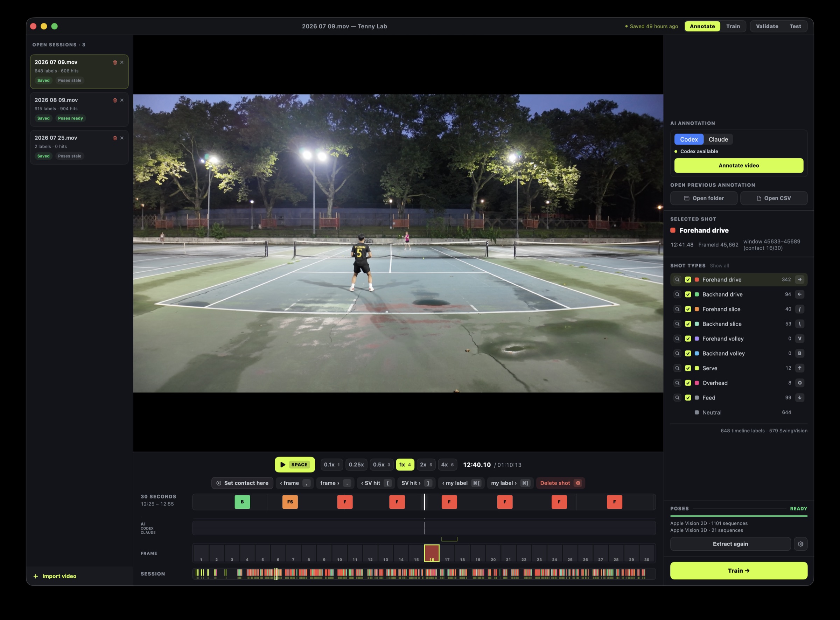Set playback speed to 2x
The height and width of the screenshot is (620, 840).
click(426, 465)
